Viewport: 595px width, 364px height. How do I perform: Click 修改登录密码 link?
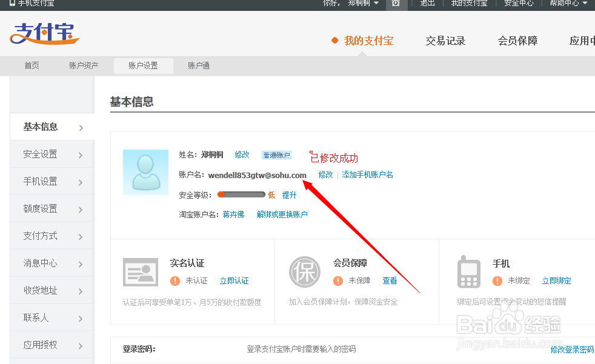click(x=572, y=349)
